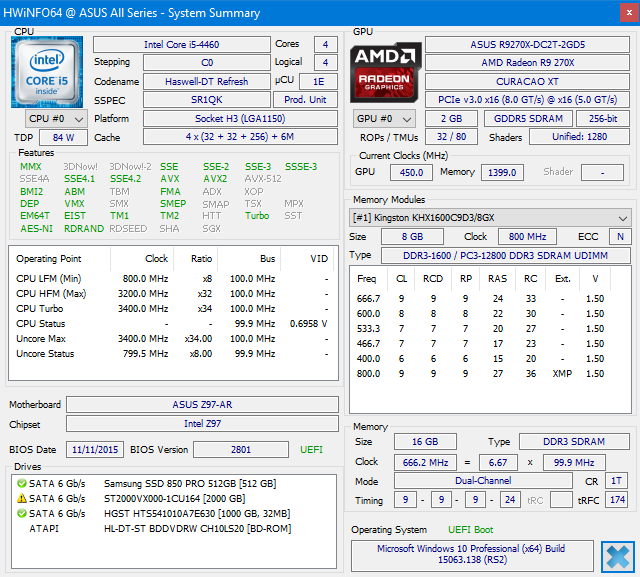Screen dimensions: 640x577
Task: Click the Socket H3 (LGA1150) platform field
Action: [240, 118]
